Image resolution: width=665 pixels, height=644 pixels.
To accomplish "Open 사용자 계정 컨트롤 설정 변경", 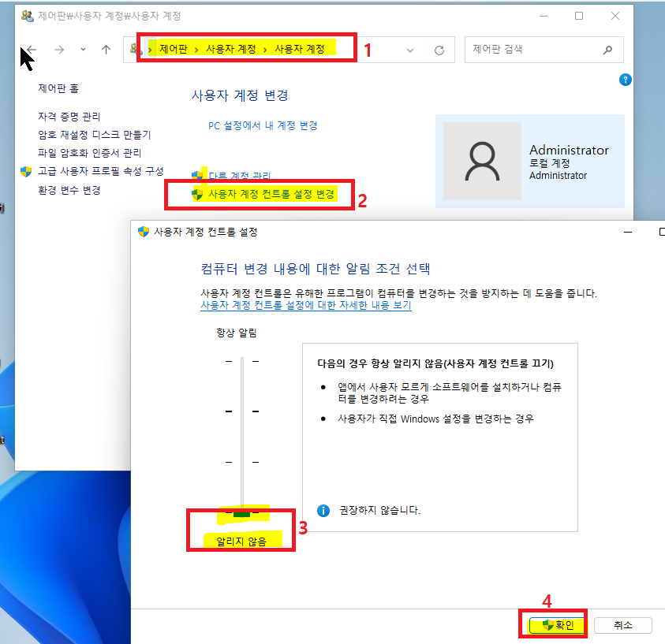I will click(x=271, y=194).
